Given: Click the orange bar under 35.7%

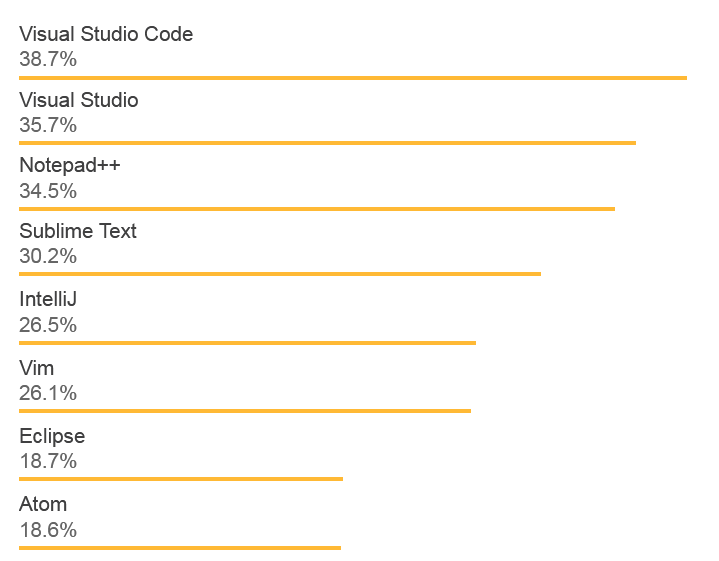Looking at the screenshot, I should pos(327,143).
